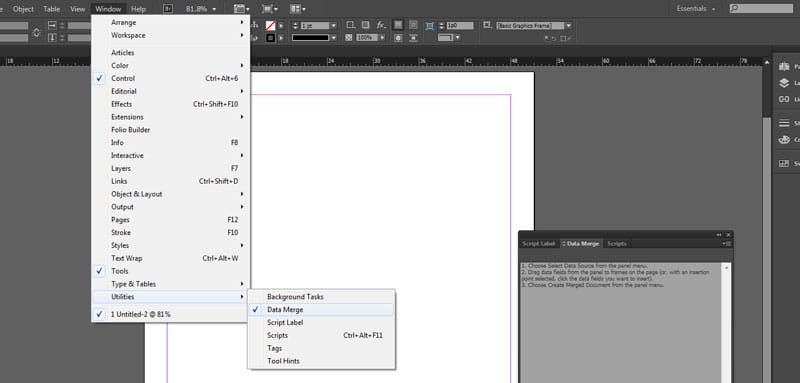The height and width of the screenshot is (383, 800).
Task: Click the arrow beside the opacity 100% field
Action: [x=382, y=38]
